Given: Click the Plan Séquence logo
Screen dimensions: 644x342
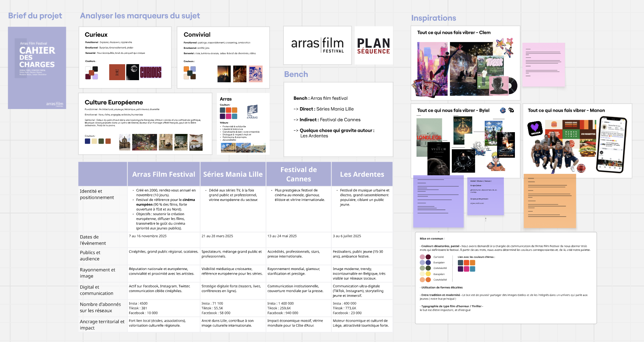Looking at the screenshot, I should [x=374, y=45].
